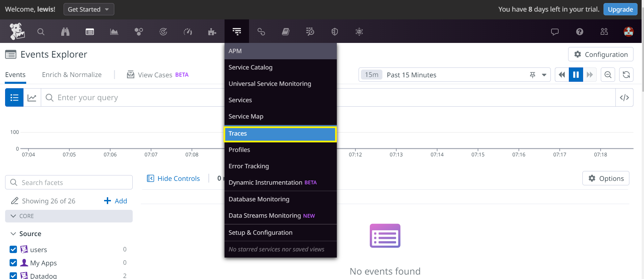The width and height of the screenshot is (644, 279).
Task: Open the Get Started dropdown
Action: [89, 9]
